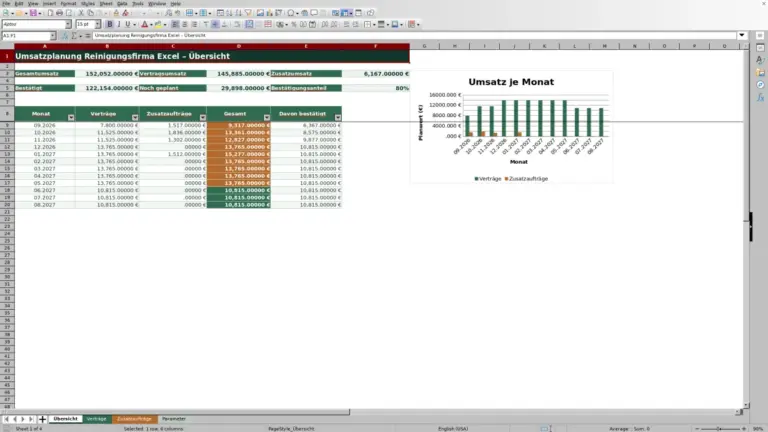Open the Data menu

pyautogui.click(x=122, y=3)
